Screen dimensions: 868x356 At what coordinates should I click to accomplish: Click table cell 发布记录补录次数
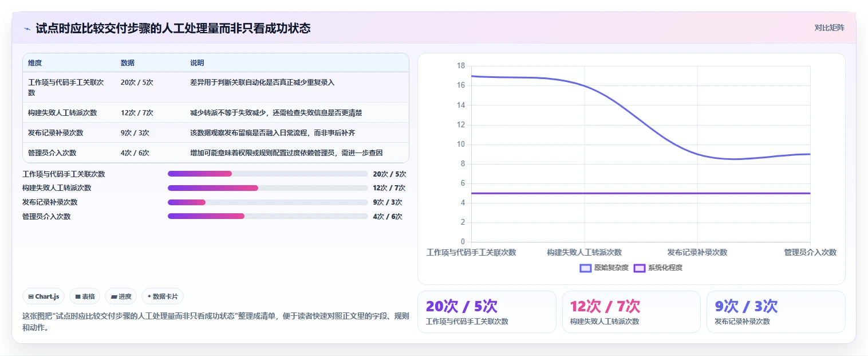pyautogui.click(x=56, y=133)
